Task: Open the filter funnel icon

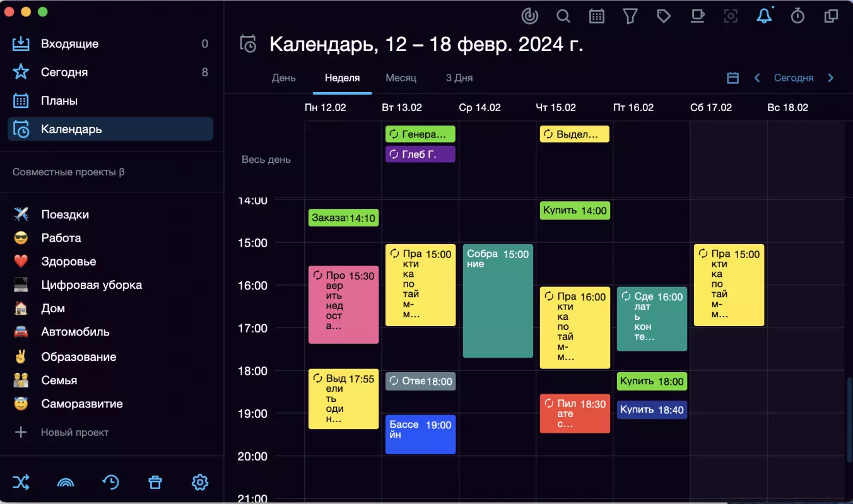Action: tap(630, 16)
